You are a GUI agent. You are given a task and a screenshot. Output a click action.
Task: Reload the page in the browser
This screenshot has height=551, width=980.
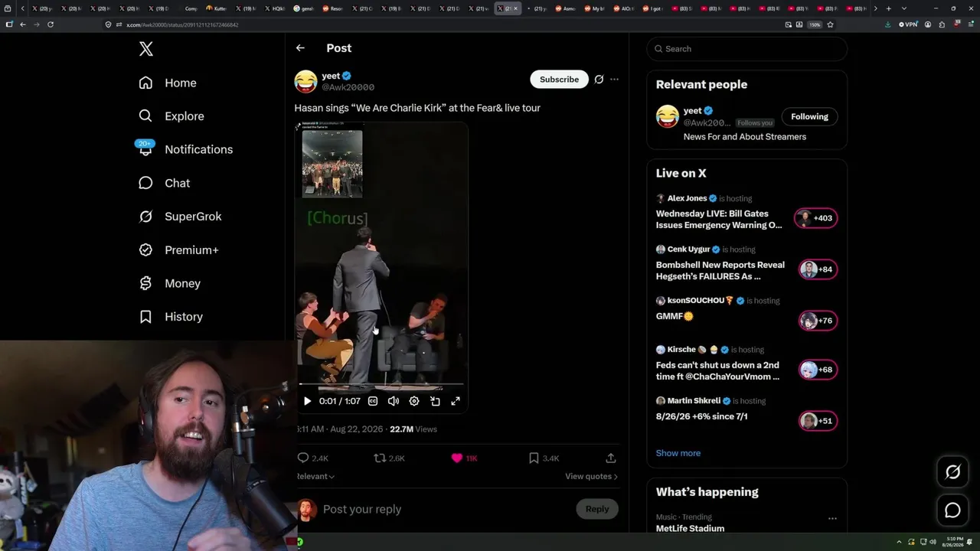51,24
